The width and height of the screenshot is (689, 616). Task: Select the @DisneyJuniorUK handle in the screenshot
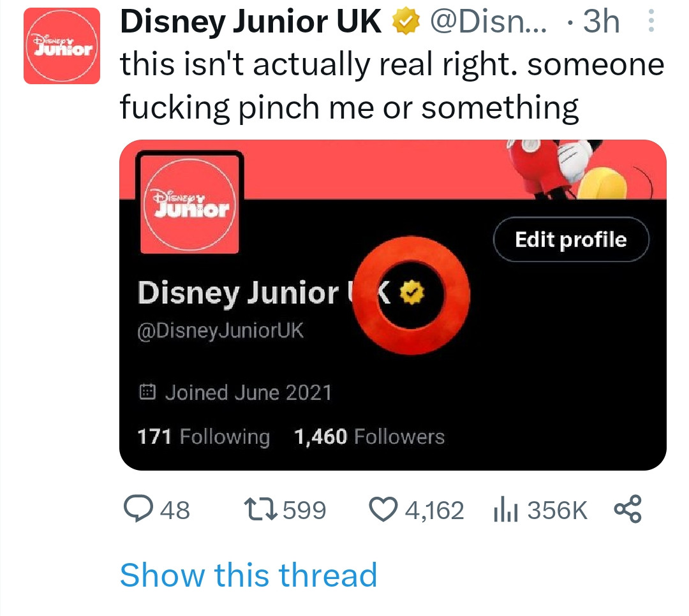[220, 331]
